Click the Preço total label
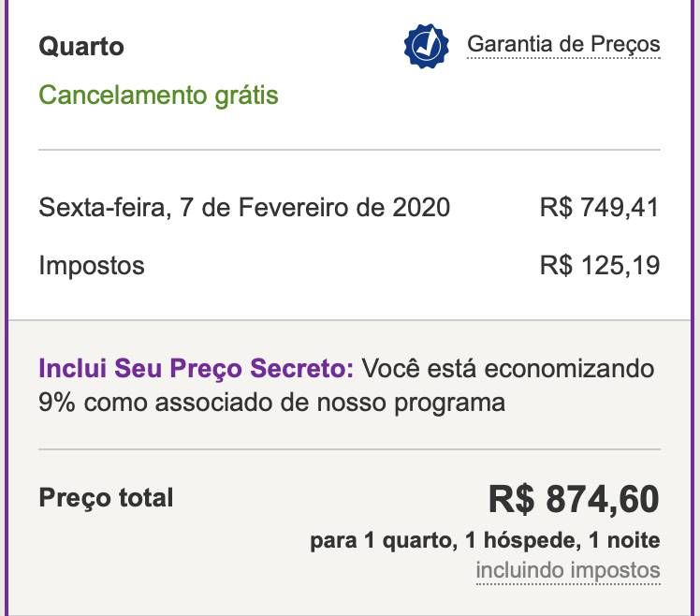The image size is (700, 616). 106,498
